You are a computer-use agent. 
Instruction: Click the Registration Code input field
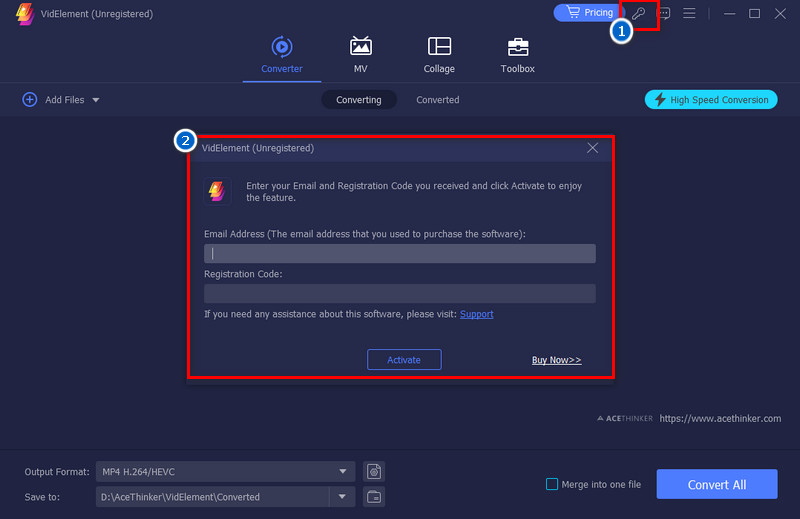(x=399, y=293)
